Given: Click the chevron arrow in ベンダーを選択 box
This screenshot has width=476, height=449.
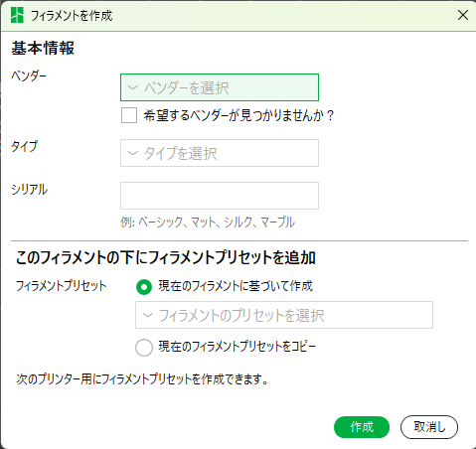Looking at the screenshot, I should (133, 87).
